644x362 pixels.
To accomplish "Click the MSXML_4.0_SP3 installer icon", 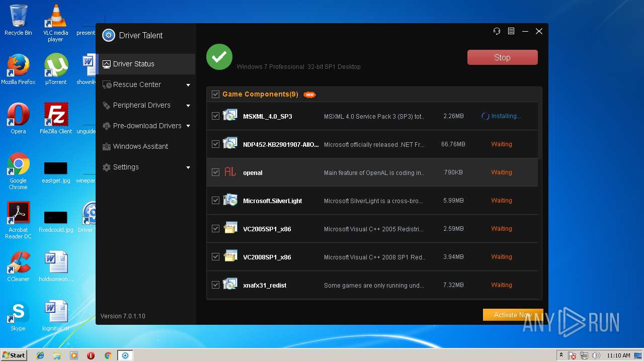I will (x=230, y=116).
